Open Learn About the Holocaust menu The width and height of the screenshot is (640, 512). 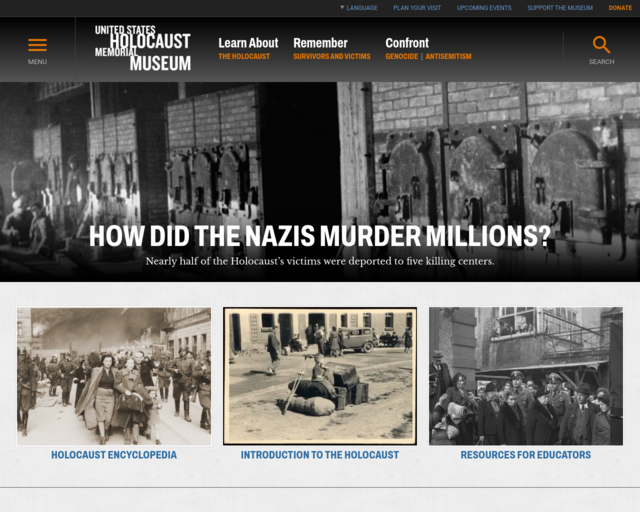point(248,49)
